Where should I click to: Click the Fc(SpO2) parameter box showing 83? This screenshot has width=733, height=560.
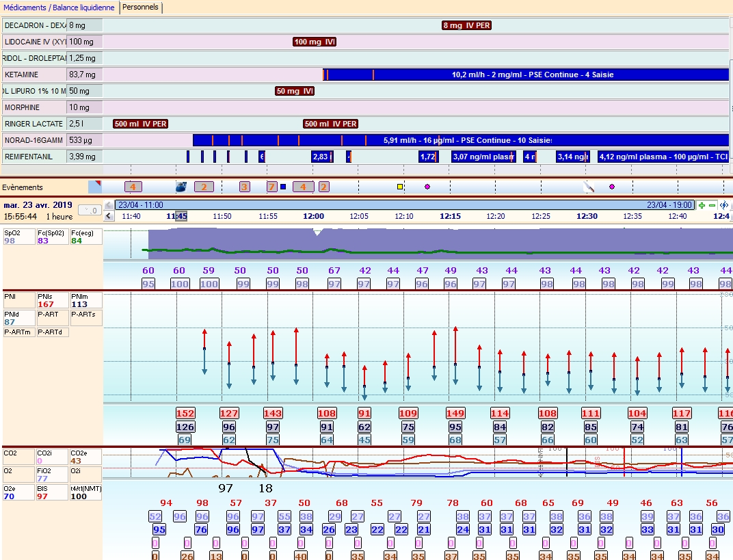click(53, 237)
